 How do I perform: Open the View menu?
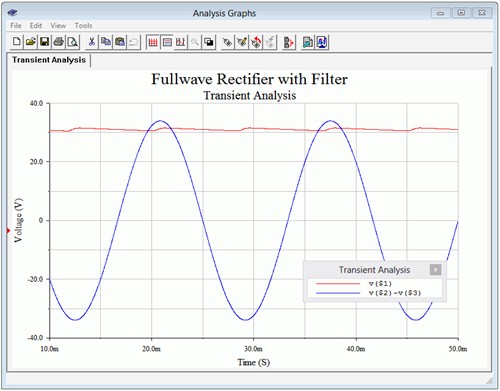[x=58, y=25]
